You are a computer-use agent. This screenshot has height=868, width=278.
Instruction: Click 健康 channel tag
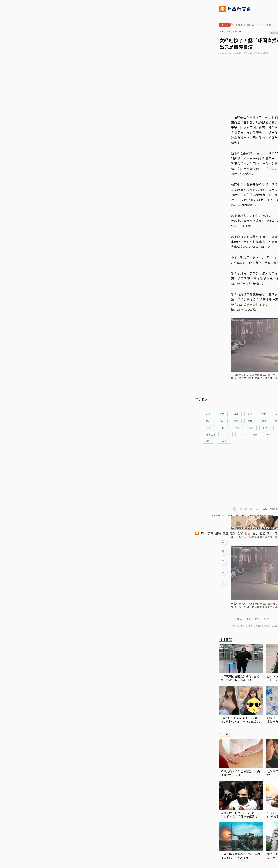(264, 421)
